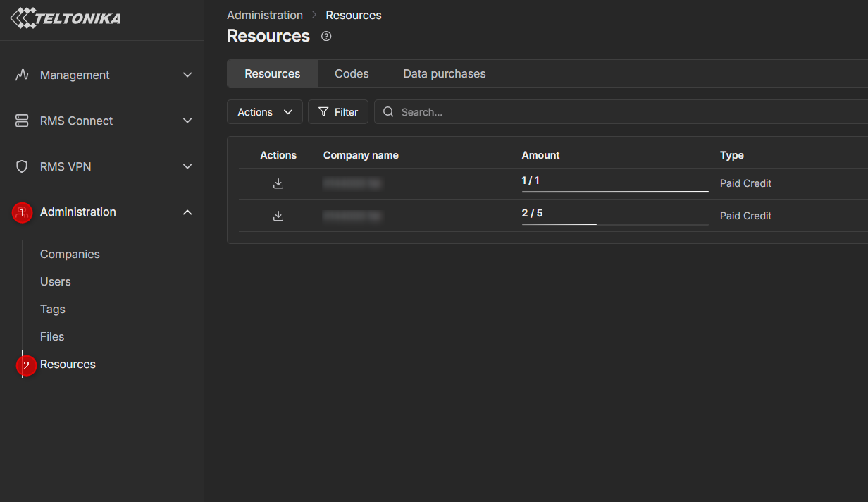Screen dimensions: 868x502
Task: Click download icon in 1 / 1 row
Action: click(x=278, y=183)
